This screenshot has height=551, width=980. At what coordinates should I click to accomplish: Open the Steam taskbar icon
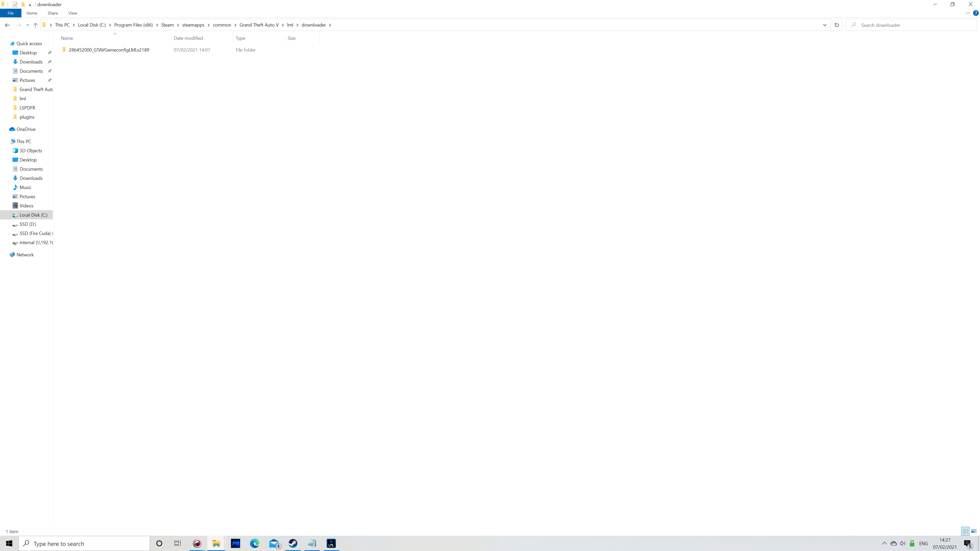[293, 543]
